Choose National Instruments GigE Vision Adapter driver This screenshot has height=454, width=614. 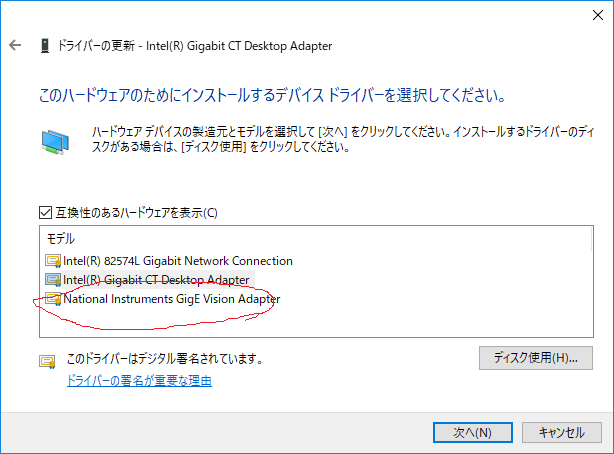click(171, 299)
